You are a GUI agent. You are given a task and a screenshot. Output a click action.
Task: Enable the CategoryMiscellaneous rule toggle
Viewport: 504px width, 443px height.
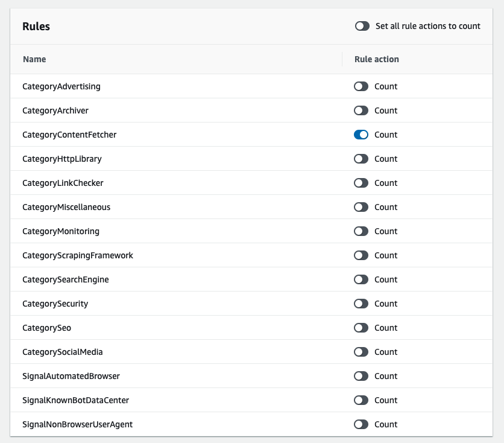pyautogui.click(x=361, y=207)
